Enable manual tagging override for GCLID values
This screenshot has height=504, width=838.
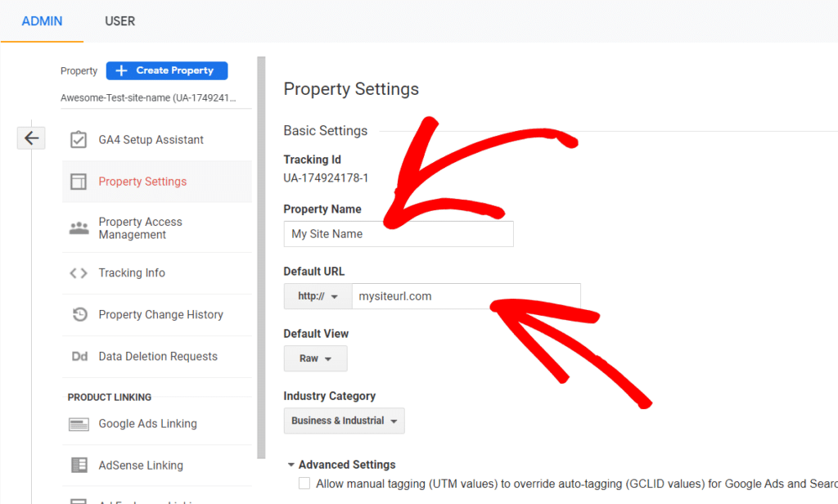tap(304, 483)
